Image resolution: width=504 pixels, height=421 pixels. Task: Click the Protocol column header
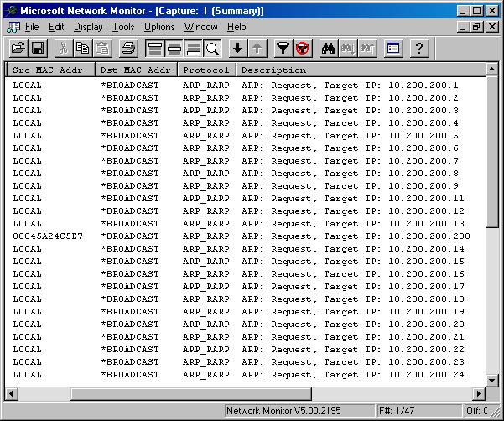pyautogui.click(x=206, y=70)
